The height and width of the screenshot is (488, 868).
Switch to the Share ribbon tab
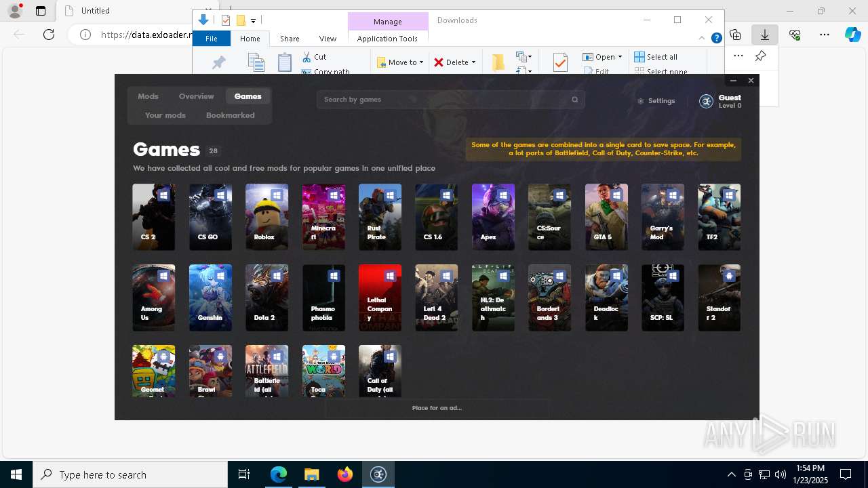(290, 39)
